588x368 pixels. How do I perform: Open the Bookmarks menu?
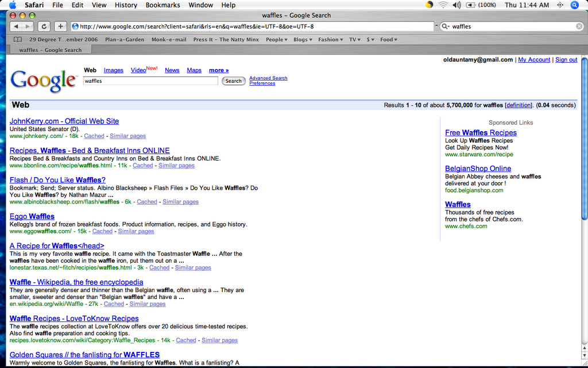click(x=163, y=5)
